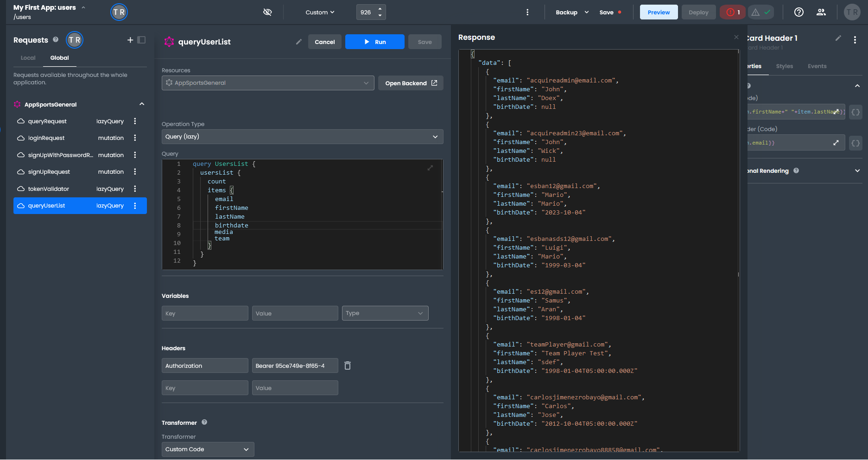This screenshot has width=868, height=460.
Task: Open three-dot menu for loginRequest
Action: point(135,138)
